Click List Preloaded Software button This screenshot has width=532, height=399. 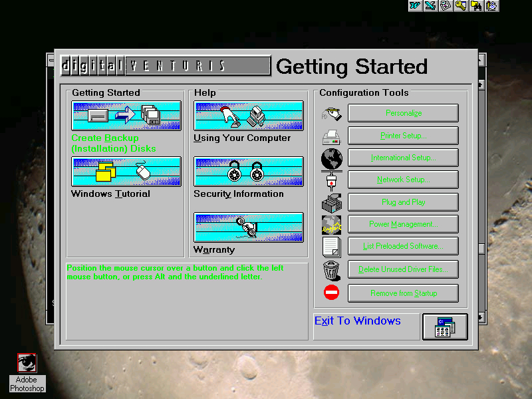tap(403, 246)
